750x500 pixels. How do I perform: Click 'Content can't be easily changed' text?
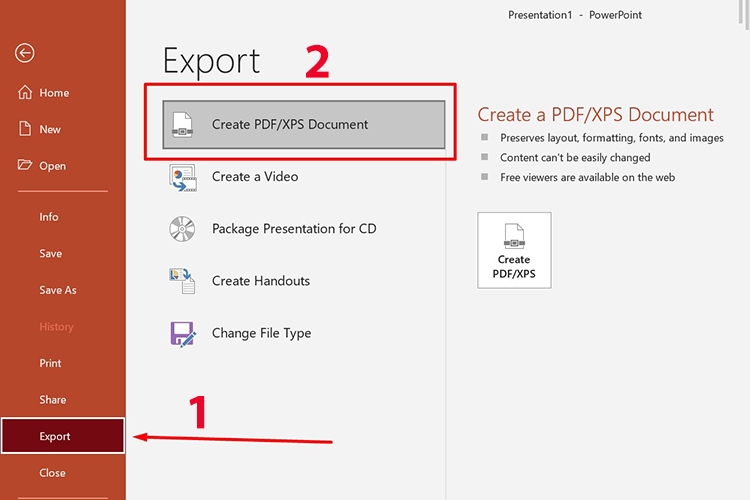575,157
